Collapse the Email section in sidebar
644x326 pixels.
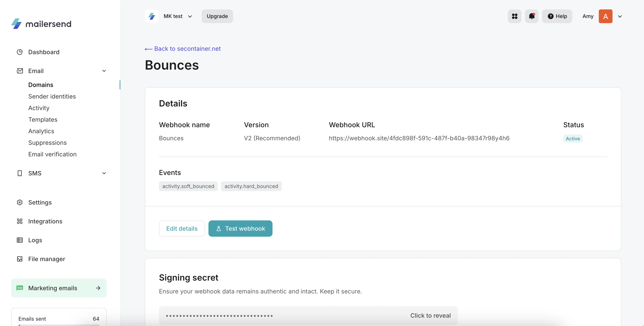click(x=104, y=71)
